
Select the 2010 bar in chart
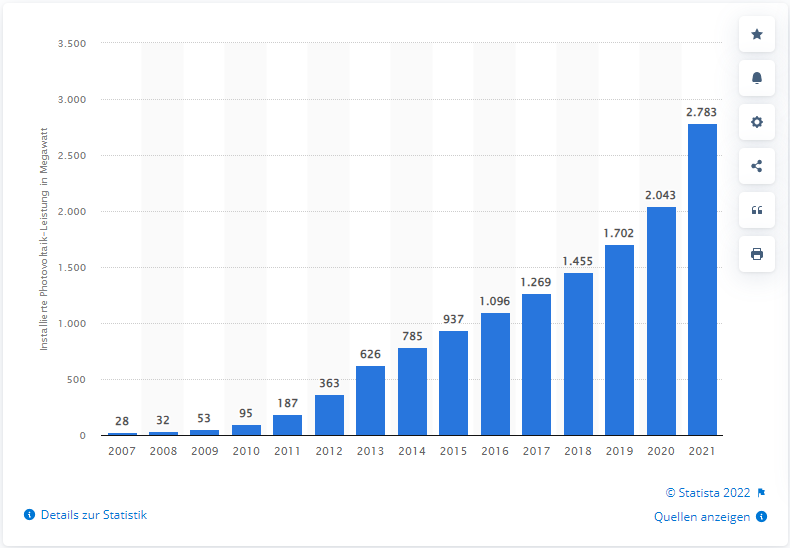click(x=246, y=430)
